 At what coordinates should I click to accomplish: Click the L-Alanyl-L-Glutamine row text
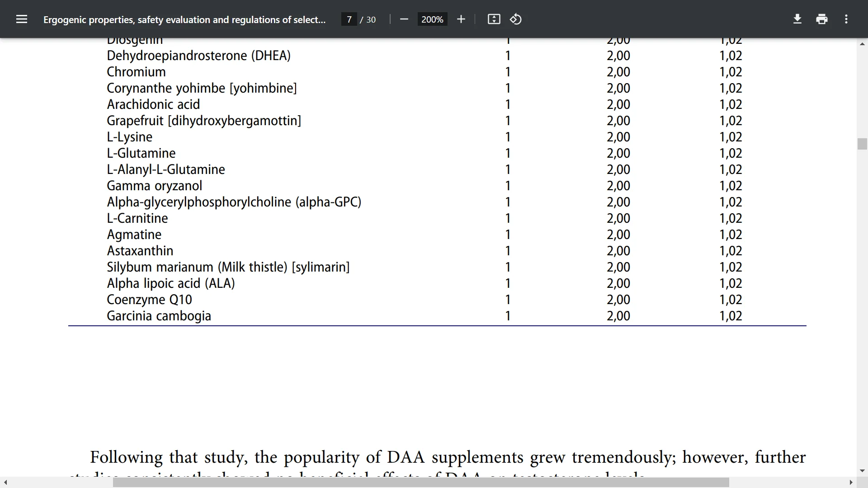(x=166, y=170)
